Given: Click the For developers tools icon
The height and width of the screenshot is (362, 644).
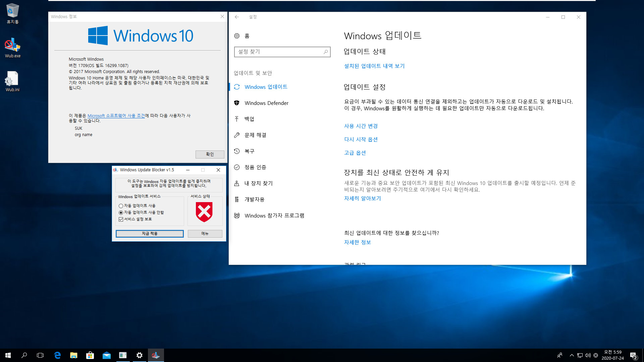Looking at the screenshot, I should pos(237,199).
